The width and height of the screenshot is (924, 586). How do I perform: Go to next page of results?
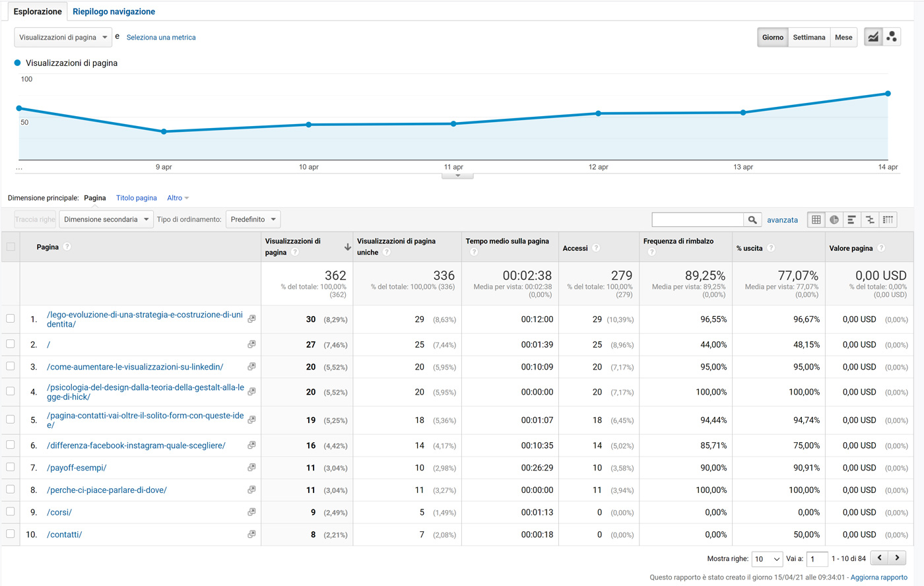[x=897, y=558]
